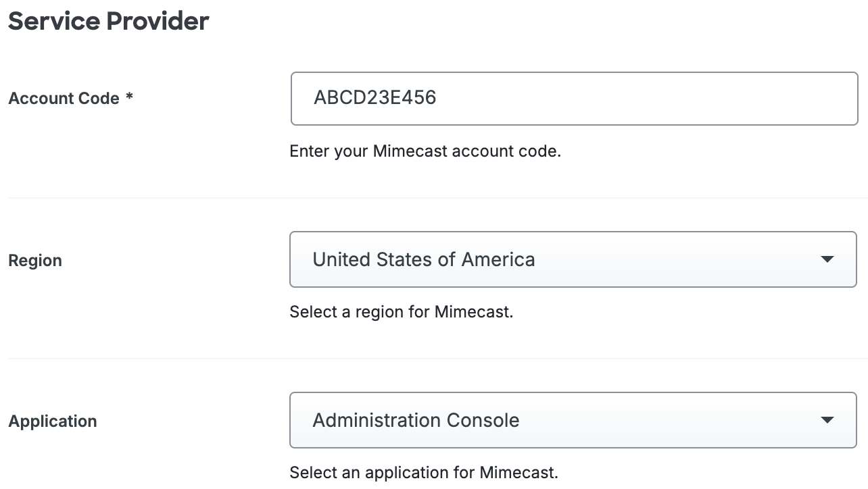Click the Service Provider heading
This screenshot has width=868, height=489.
108,21
